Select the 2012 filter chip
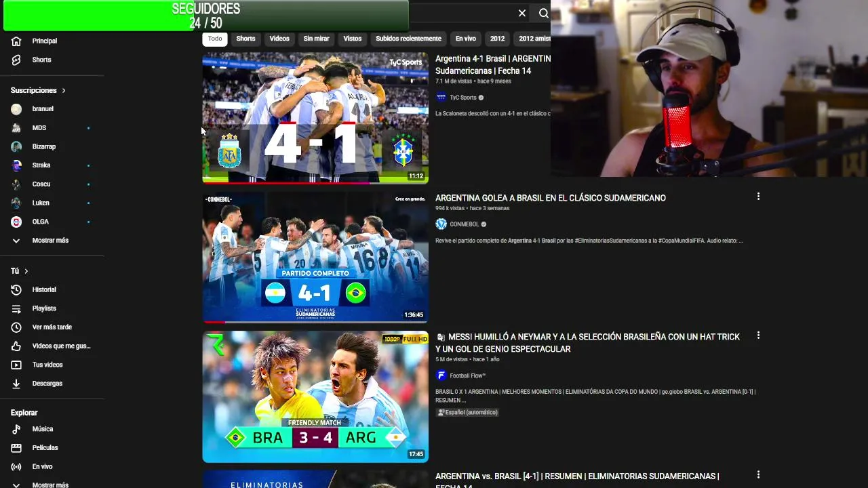 (497, 39)
